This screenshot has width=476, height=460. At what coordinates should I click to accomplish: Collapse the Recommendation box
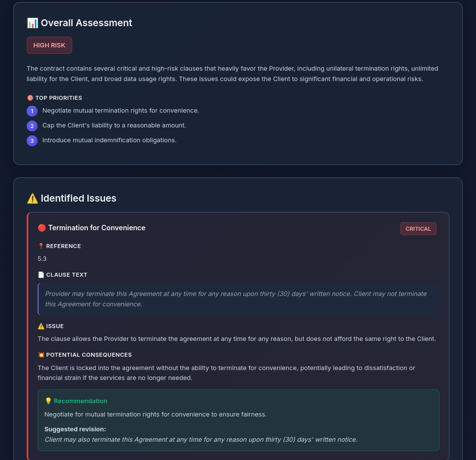pyautogui.click(x=80, y=401)
